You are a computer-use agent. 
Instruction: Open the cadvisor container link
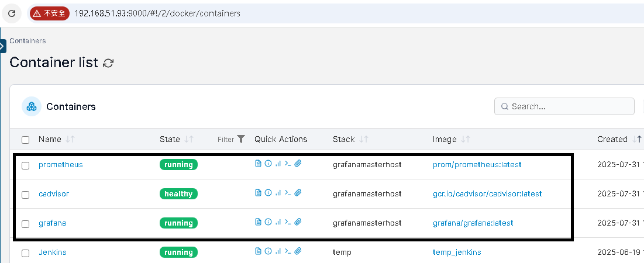point(54,193)
